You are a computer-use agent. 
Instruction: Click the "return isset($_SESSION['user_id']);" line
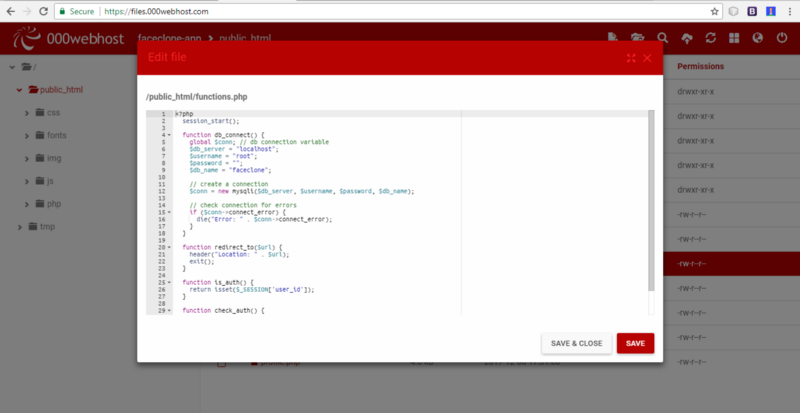(x=252, y=289)
